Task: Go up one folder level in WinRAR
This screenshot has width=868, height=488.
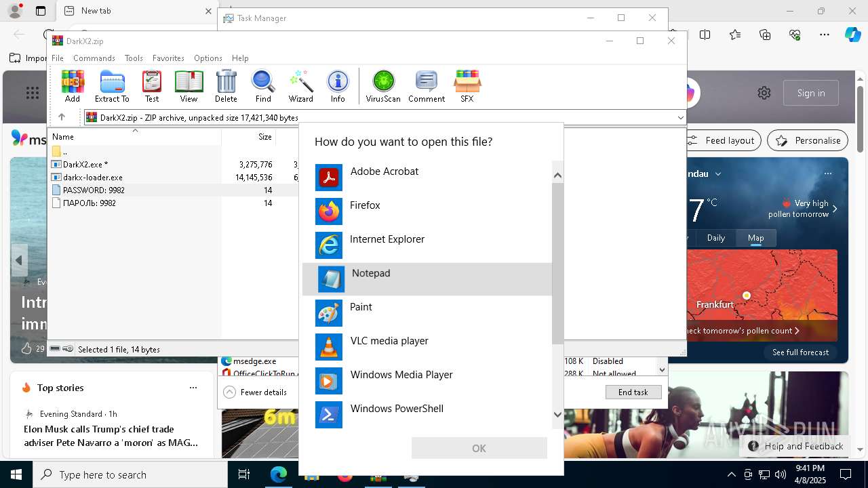Action: pos(62,117)
